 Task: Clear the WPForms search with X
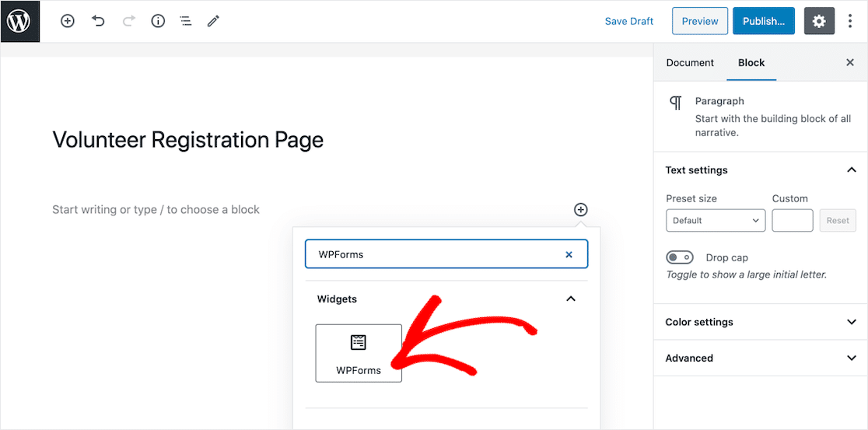click(x=569, y=254)
